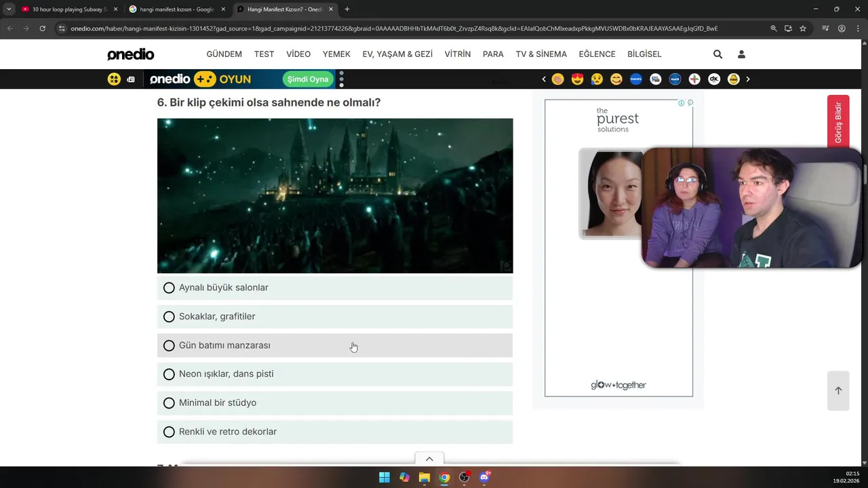
Task: Click the install app icon in address bar
Action: tap(788, 28)
